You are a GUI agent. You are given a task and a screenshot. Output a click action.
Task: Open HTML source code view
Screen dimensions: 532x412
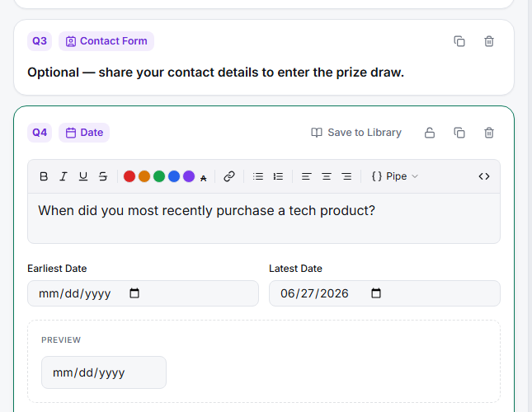click(x=484, y=176)
